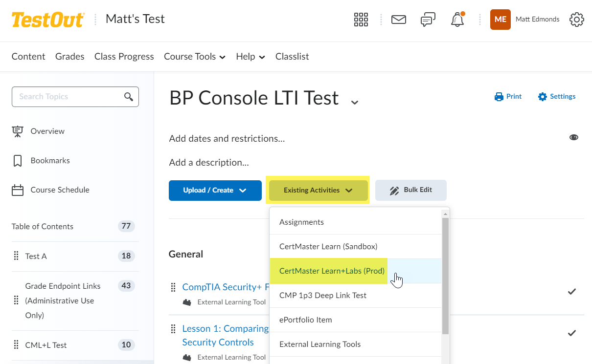This screenshot has width=592, height=364.
Task: Click the Bookmarks icon in the sidebar
Action: [x=18, y=160]
